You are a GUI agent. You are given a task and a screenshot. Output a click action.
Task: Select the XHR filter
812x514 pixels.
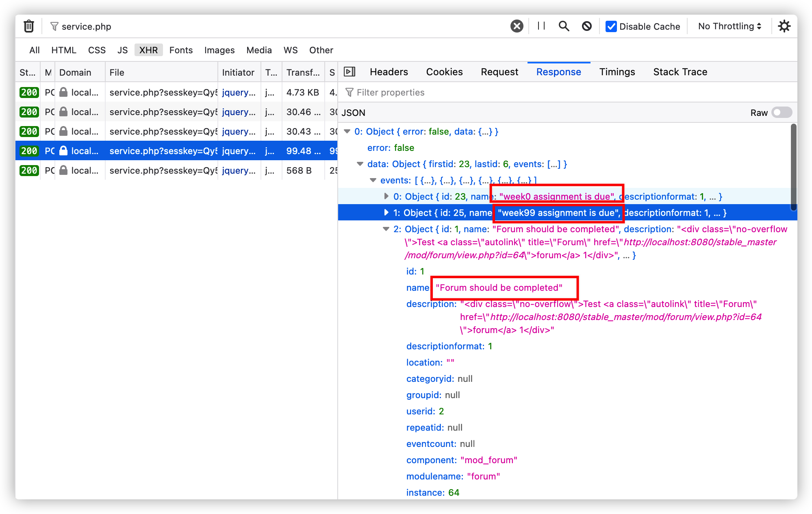pyautogui.click(x=148, y=50)
